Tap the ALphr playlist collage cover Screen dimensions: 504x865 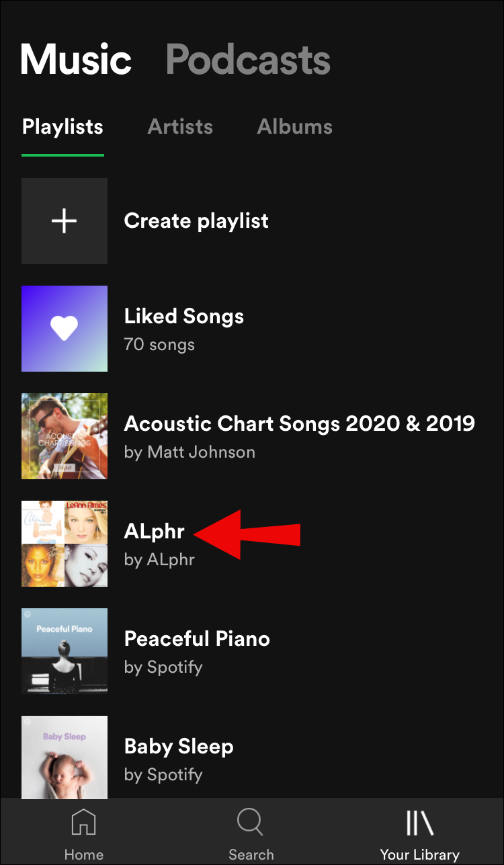click(x=65, y=544)
